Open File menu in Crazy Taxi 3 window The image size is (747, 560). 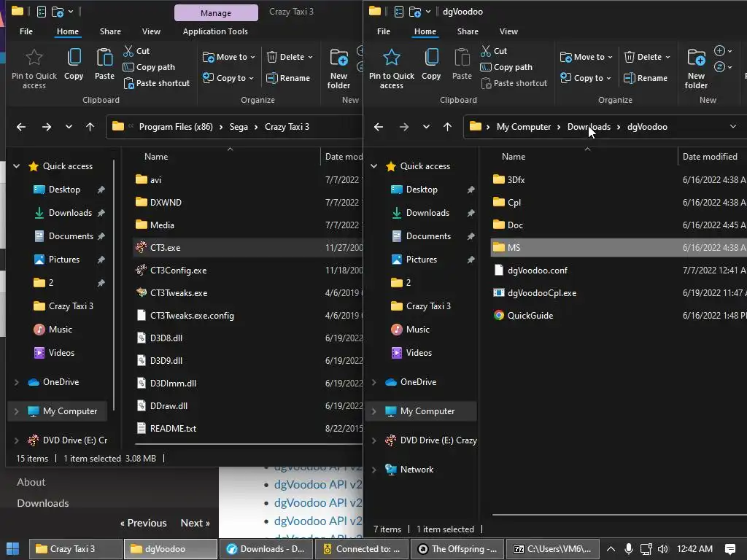click(x=26, y=31)
